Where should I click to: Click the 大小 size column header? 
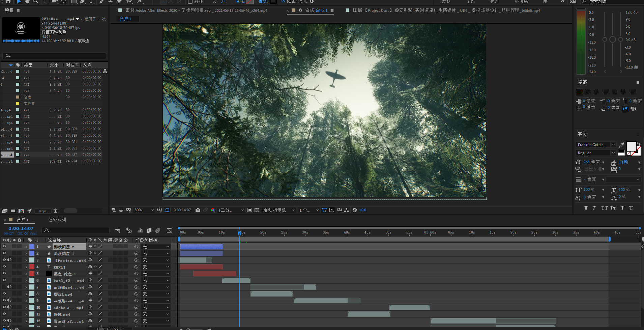pos(54,65)
